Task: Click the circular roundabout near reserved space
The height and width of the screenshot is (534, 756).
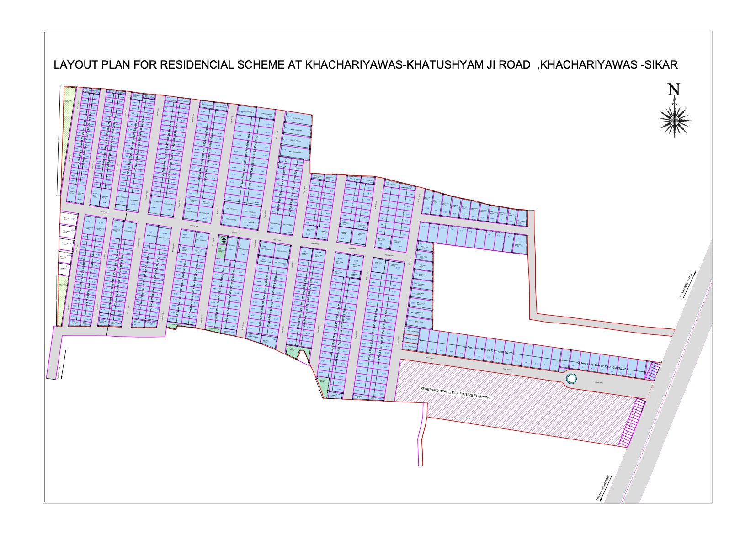Action: (571, 378)
